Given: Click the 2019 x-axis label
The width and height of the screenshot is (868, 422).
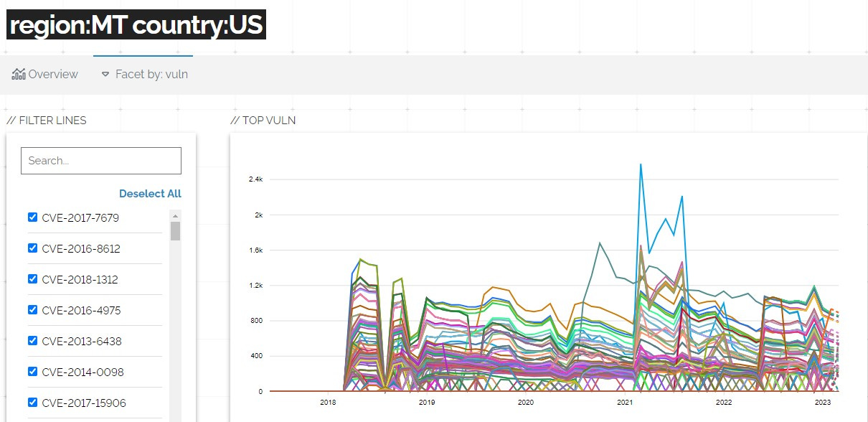Looking at the screenshot, I should (x=427, y=403).
